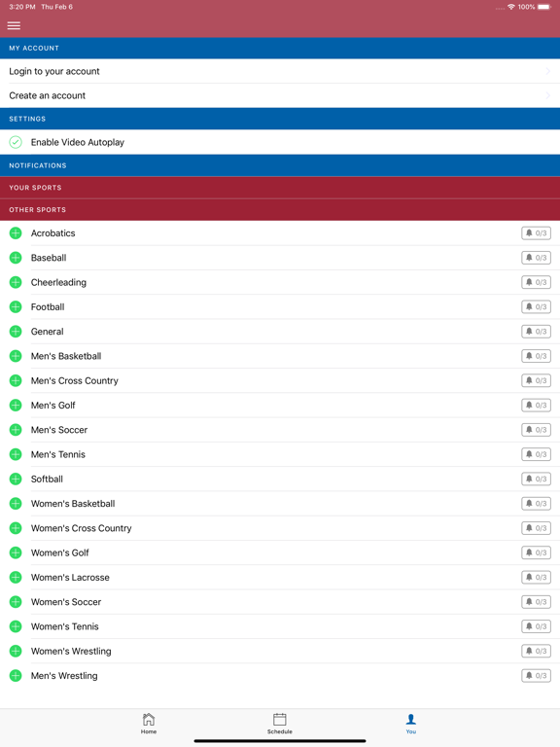The image size is (560, 747).
Task: Switch to the Schedule tab
Action: pyautogui.click(x=280, y=724)
